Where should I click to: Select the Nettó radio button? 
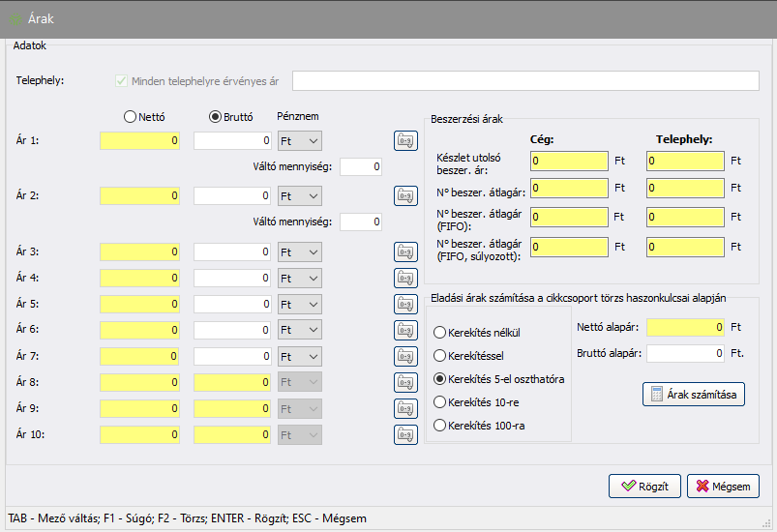tap(131, 117)
